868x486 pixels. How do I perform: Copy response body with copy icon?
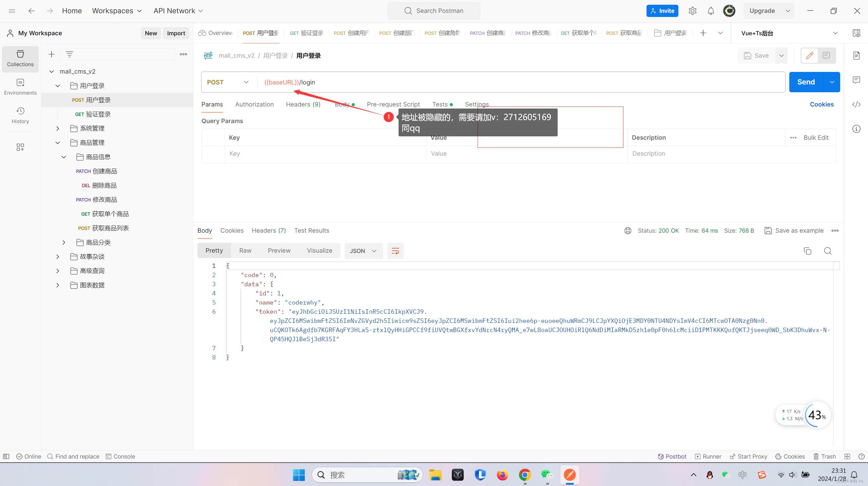click(x=807, y=251)
